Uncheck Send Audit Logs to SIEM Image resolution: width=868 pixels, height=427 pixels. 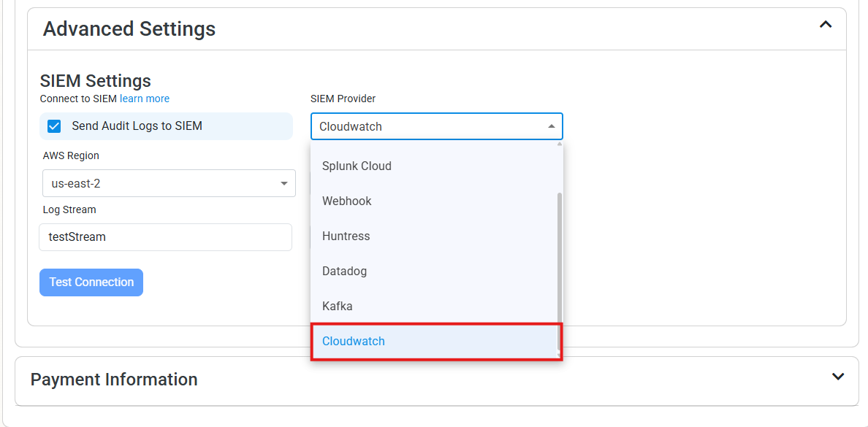[x=53, y=126]
